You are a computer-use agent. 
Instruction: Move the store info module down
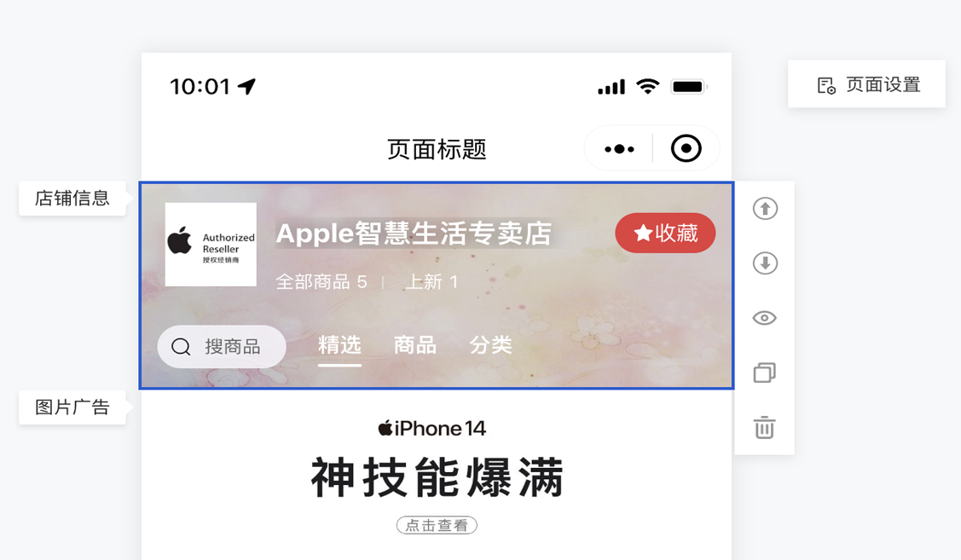(x=765, y=263)
